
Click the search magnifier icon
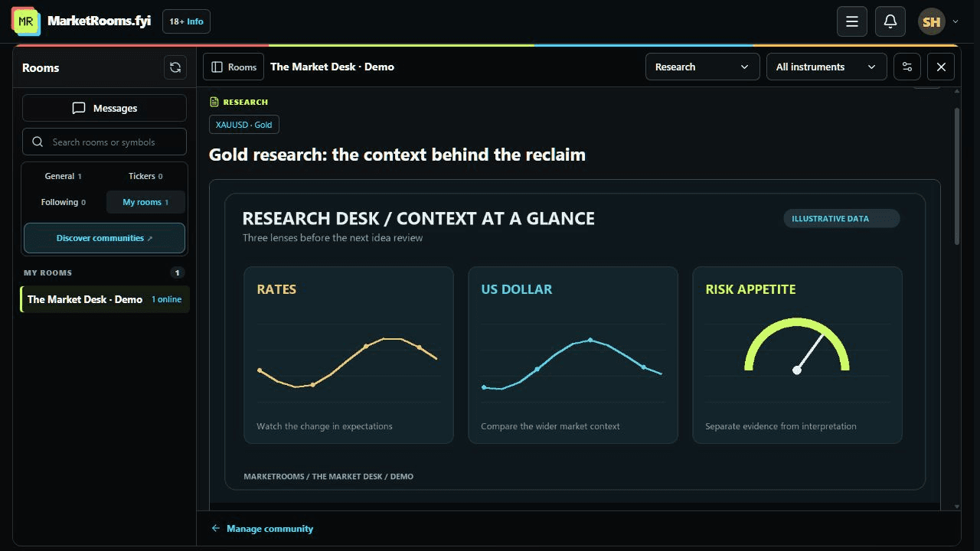click(x=38, y=142)
